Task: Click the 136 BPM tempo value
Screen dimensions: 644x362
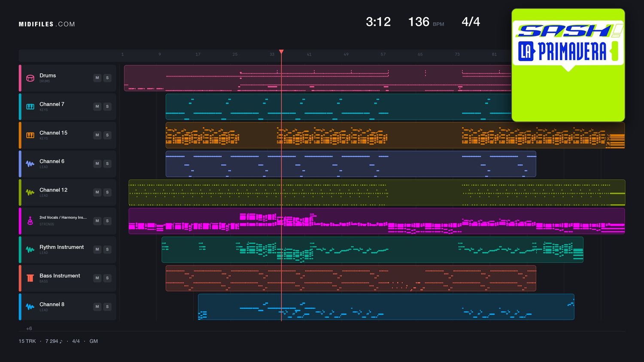Action: pyautogui.click(x=419, y=22)
